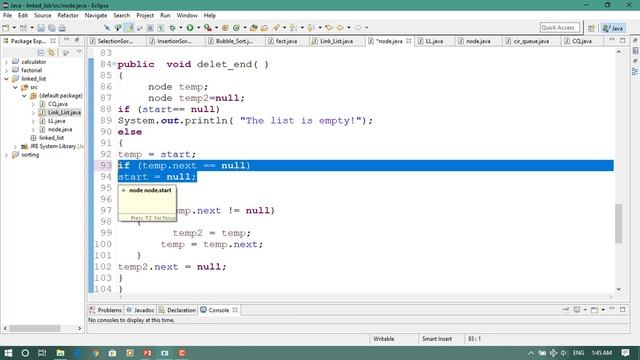The image size is (640, 360).
Task: Minimize the Package Explorer view
Action: 67,40
